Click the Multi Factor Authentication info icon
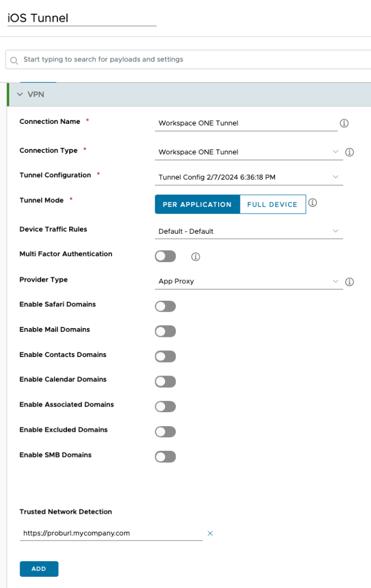The width and height of the screenshot is (371, 588). coord(195,257)
